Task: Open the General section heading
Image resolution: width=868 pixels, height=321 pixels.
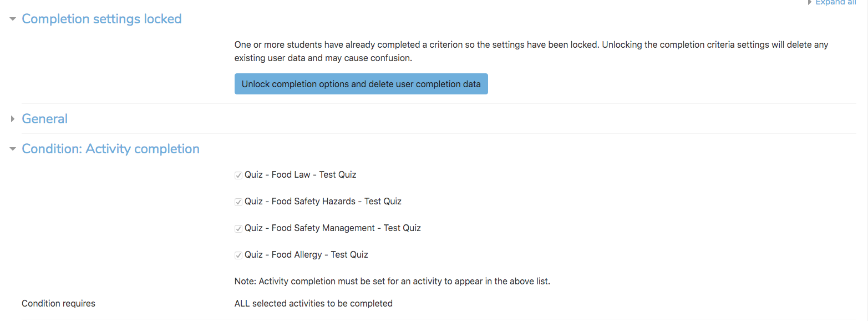Action: coord(44,119)
